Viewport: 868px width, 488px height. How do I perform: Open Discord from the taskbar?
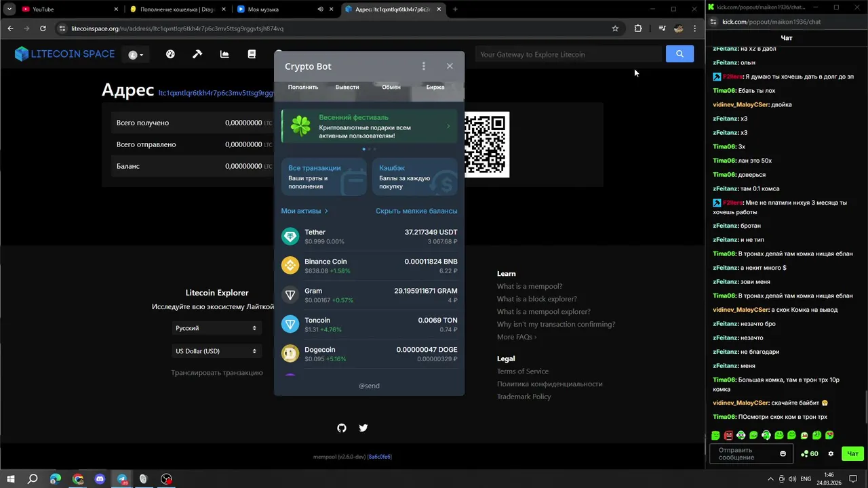(100, 479)
